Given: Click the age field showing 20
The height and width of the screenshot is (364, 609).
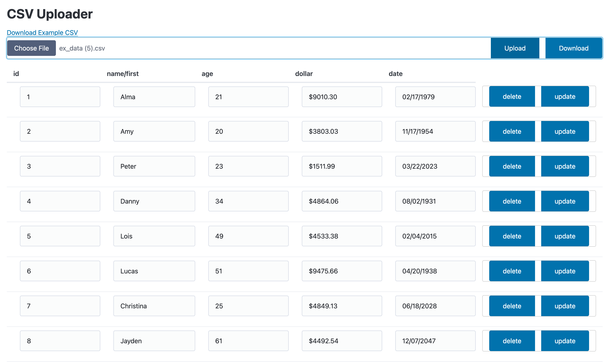Looking at the screenshot, I should tap(248, 131).
